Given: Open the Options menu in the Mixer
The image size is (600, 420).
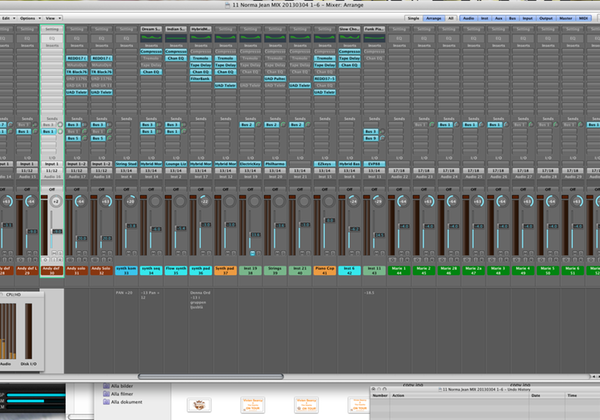Looking at the screenshot, I should coord(30,18).
